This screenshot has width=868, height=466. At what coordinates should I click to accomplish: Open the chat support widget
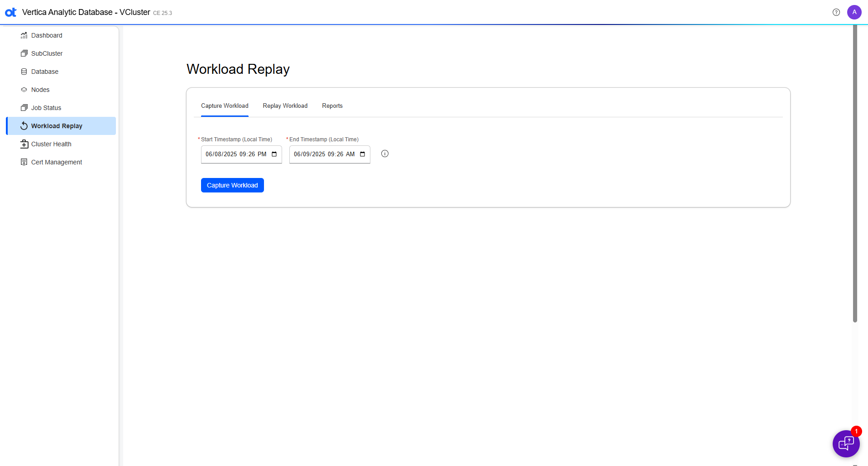845,443
